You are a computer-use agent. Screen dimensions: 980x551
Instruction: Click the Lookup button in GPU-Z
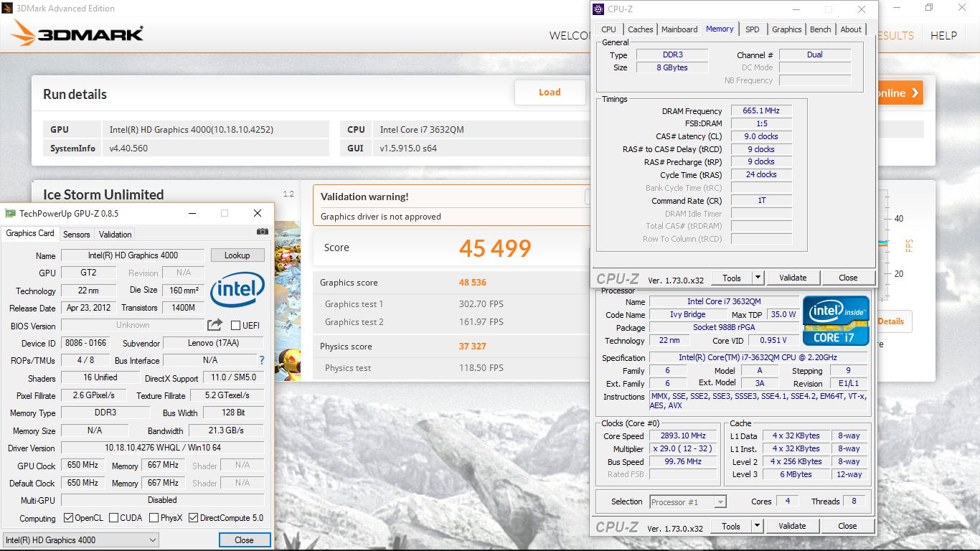click(237, 255)
